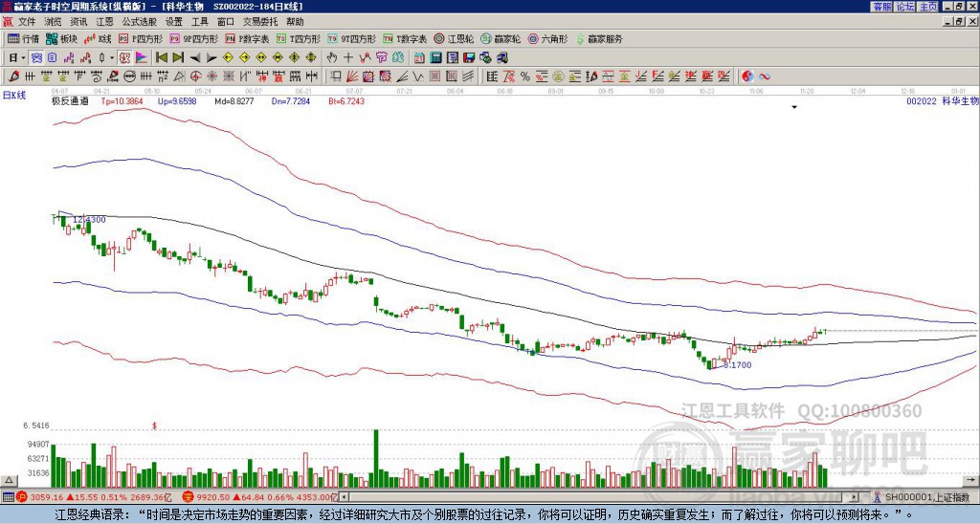Open 赢家服务 service
980x524 pixels.
[x=599, y=38]
